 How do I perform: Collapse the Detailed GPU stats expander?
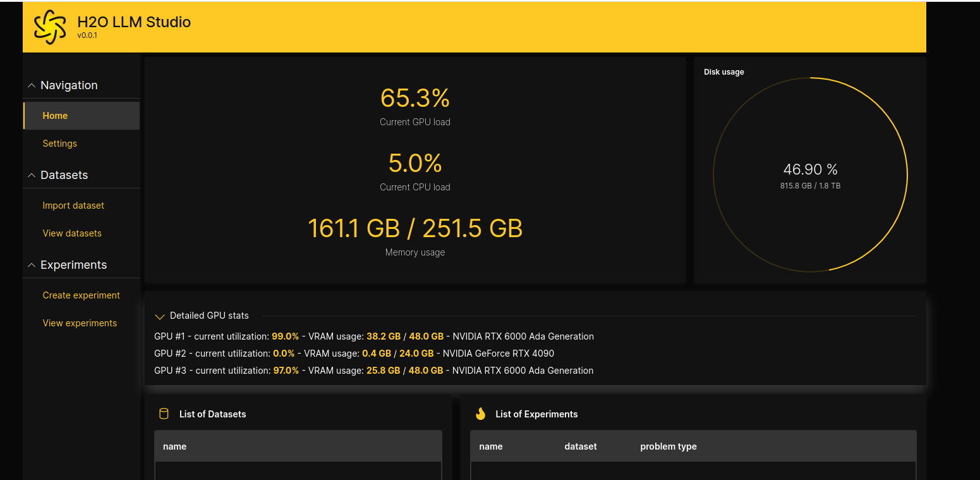160,316
